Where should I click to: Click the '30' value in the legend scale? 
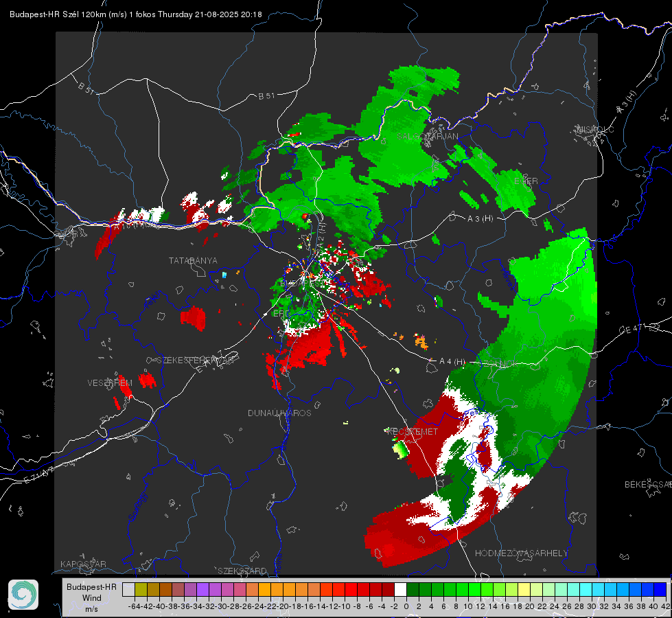(x=592, y=606)
